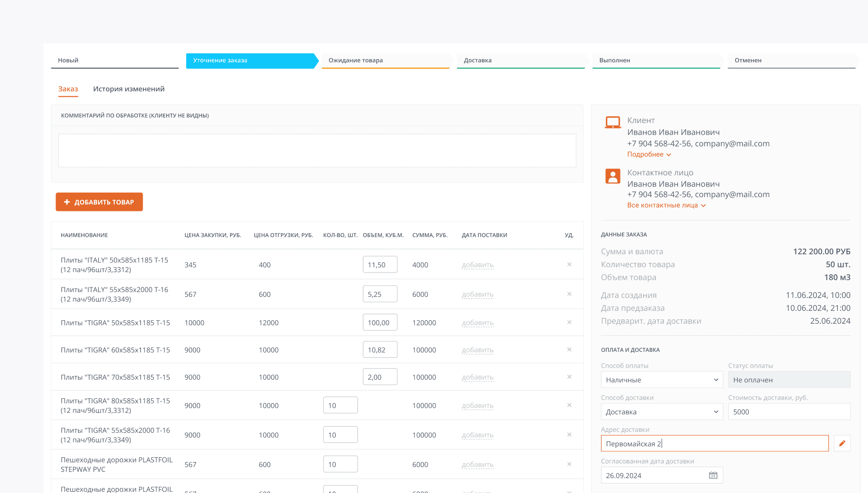The image size is (868, 493).
Task: Remove the Плиты "TIGRA" 50x585x1185 T-15 row
Action: pyautogui.click(x=569, y=322)
